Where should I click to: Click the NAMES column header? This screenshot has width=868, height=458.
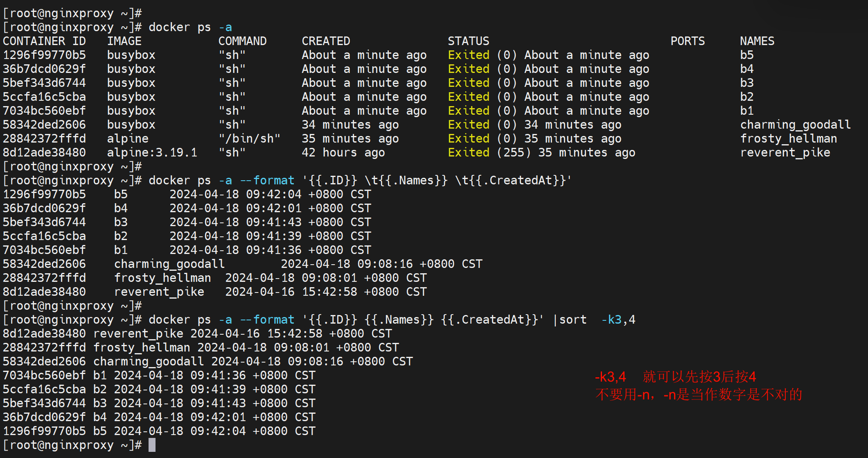pyautogui.click(x=757, y=41)
